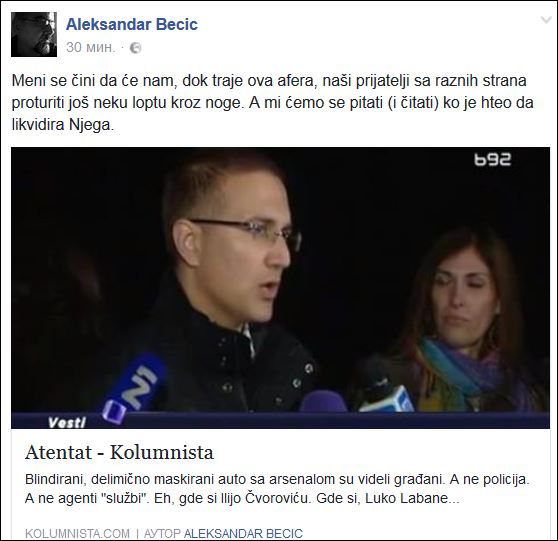Click the purple microphone in the image
Screen dimensions: 558x541
[323, 401]
